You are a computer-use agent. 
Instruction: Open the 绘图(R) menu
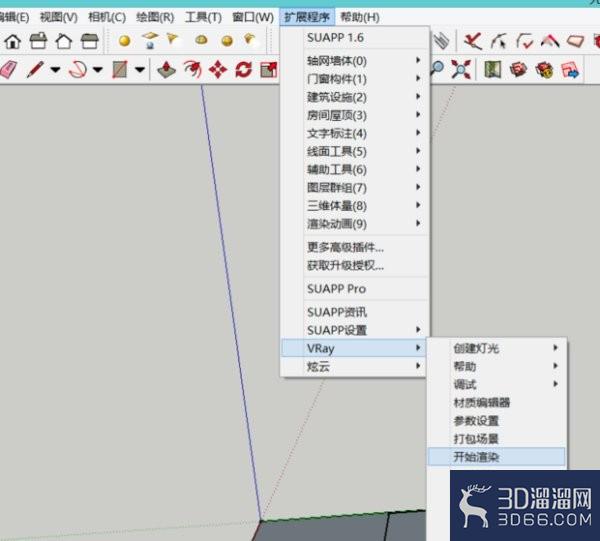pos(155,17)
